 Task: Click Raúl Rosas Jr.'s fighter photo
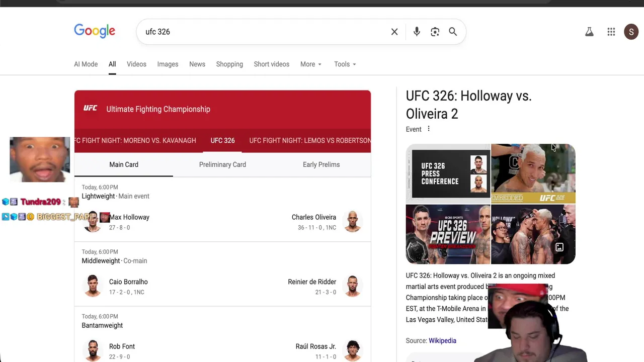(x=353, y=351)
